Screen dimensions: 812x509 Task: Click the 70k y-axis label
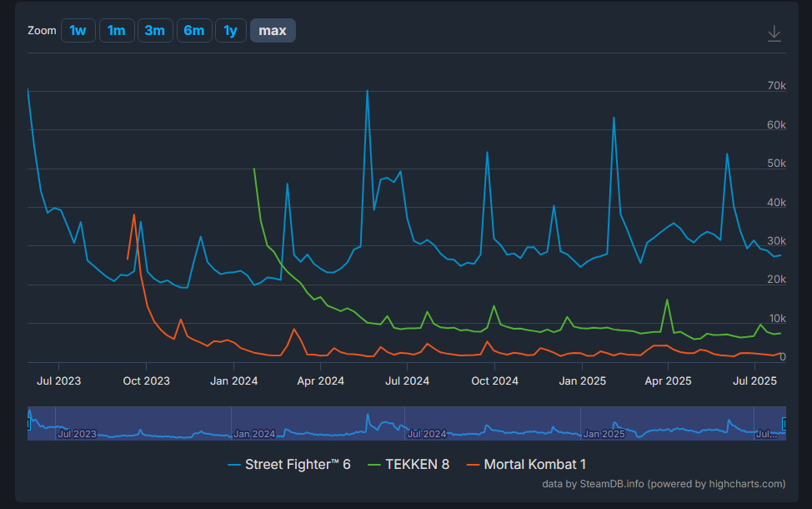776,85
